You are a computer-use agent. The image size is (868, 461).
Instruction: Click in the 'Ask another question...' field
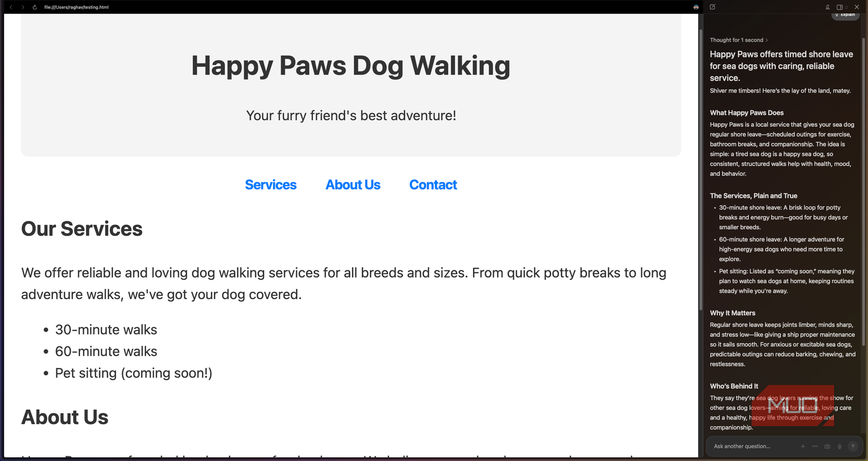pyautogui.click(x=752, y=446)
